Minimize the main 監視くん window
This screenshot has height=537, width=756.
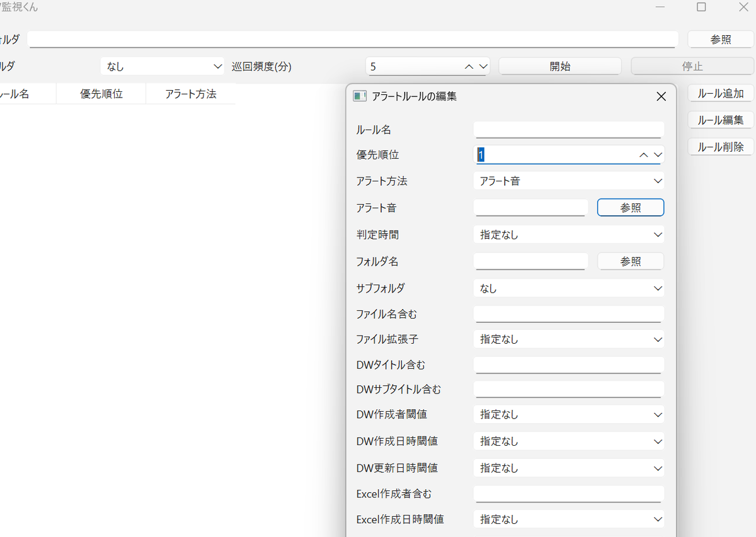[x=660, y=7]
